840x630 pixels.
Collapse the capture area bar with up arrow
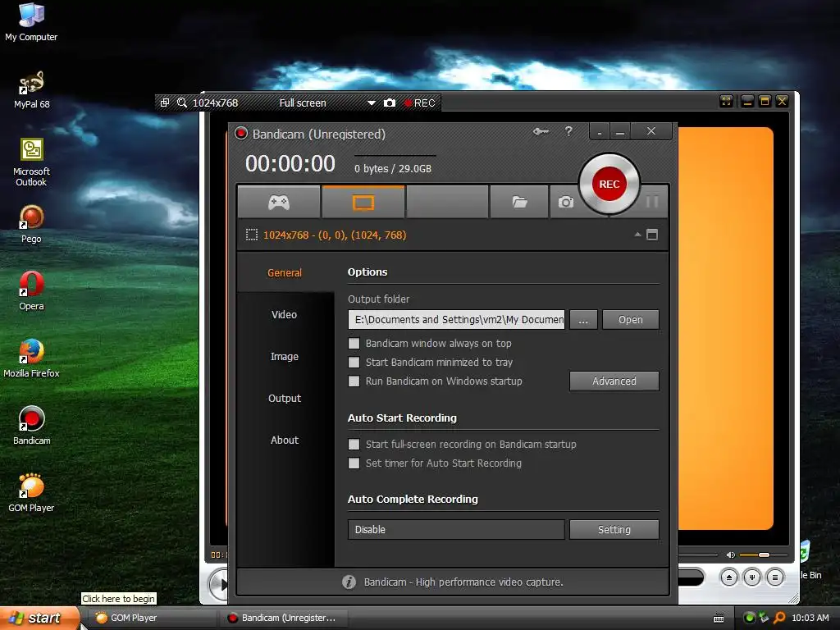point(637,234)
